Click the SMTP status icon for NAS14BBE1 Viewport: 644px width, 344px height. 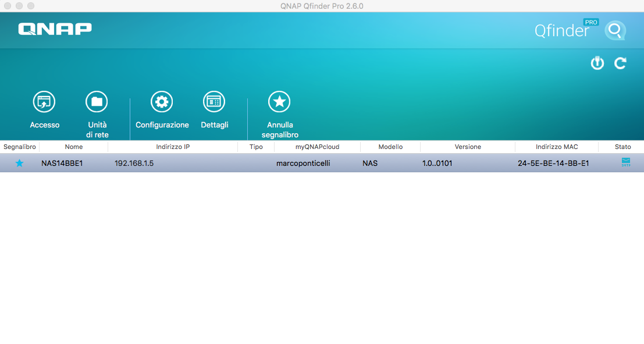pos(626,163)
